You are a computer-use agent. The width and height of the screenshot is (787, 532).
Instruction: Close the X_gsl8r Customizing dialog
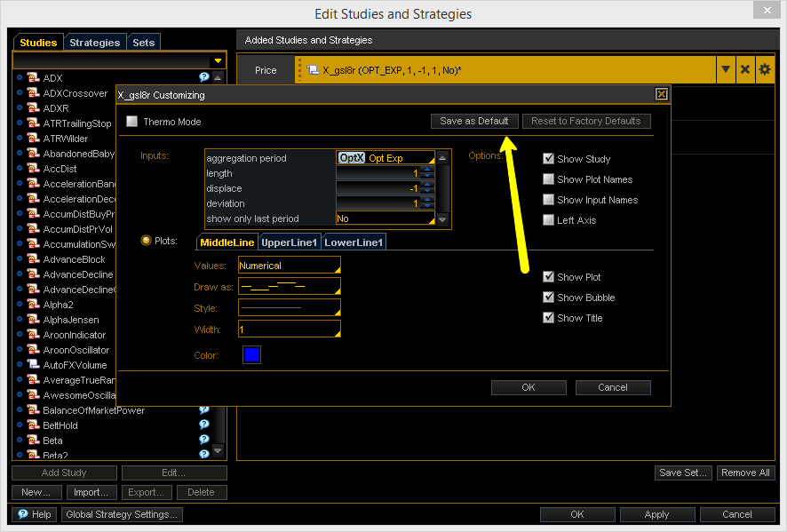(x=661, y=94)
